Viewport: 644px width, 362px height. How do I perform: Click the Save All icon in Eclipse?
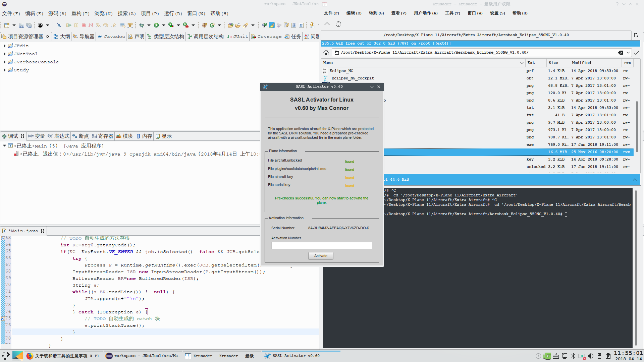29,25
